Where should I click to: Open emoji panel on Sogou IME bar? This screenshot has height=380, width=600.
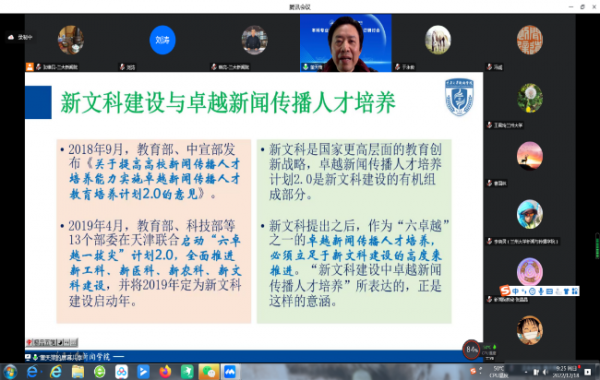532,291
